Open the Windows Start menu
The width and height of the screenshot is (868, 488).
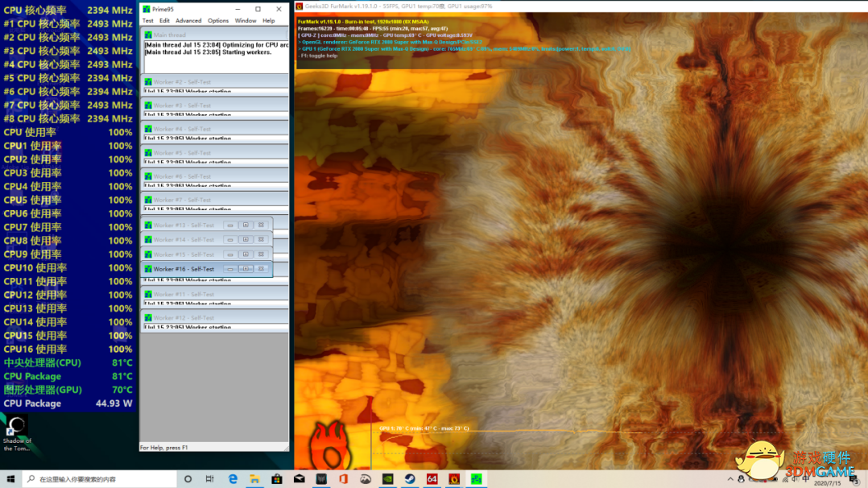(x=10, y=479)
